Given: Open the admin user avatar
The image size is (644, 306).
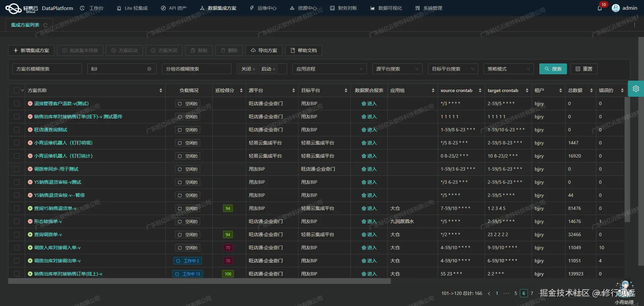Looking at the screenshot, I should tap(615, 8).
